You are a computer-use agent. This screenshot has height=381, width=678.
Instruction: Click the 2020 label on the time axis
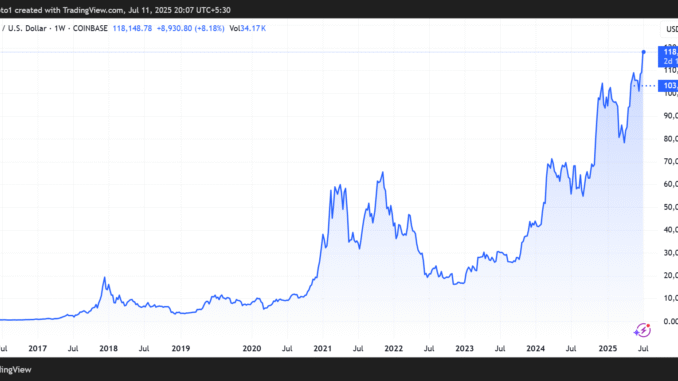pyautogui.click(x=252, y=349)
